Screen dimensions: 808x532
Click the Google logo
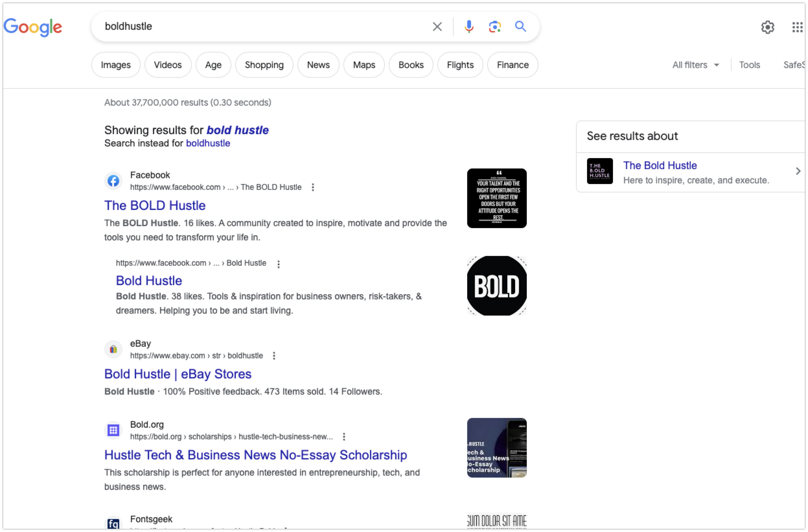[33, 27]
